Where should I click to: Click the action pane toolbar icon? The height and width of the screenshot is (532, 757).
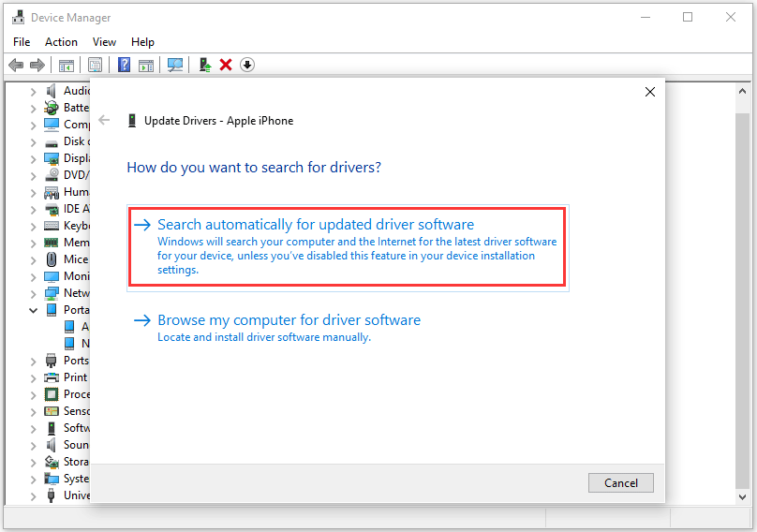(146, 65)
